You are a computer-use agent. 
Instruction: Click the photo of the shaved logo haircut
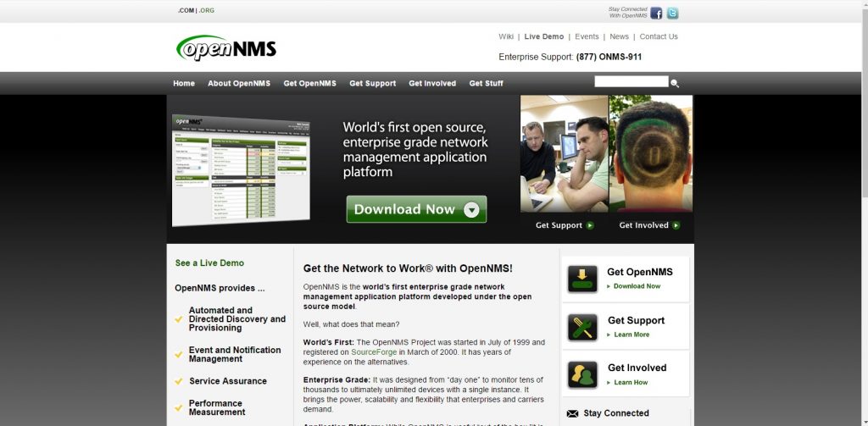click(651, 154)
